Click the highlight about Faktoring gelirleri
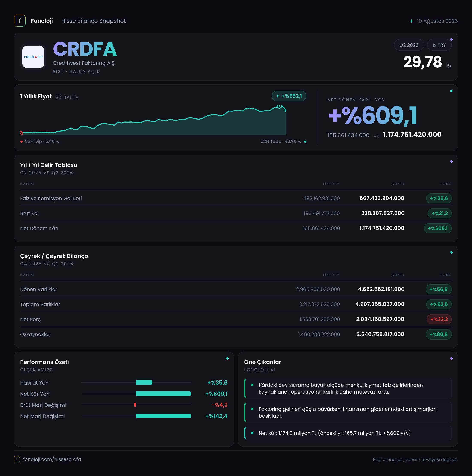This screenshot has height=476, width=472. [348, 412]
